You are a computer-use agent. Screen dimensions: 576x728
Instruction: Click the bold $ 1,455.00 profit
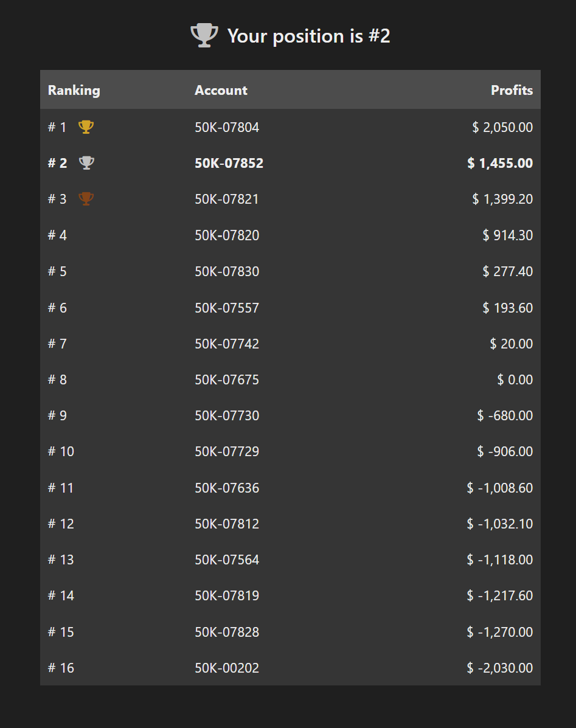[x=500, y=164]
